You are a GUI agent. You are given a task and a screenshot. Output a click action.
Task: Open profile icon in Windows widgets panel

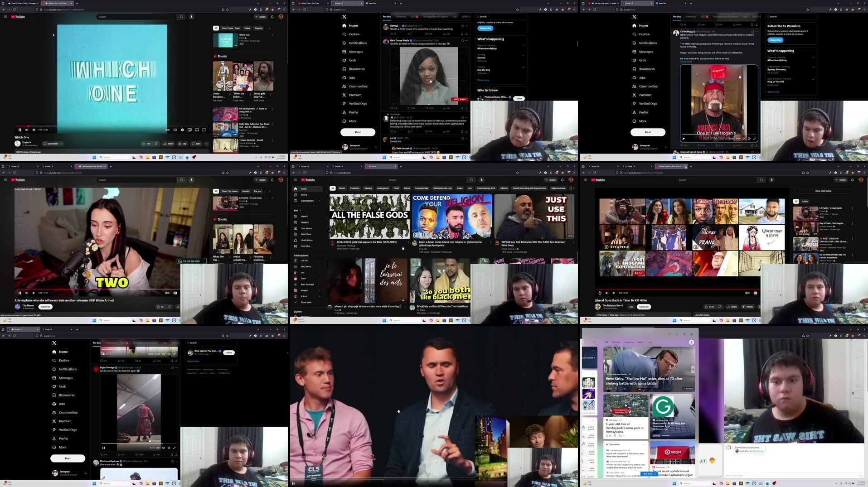[691, 342]
